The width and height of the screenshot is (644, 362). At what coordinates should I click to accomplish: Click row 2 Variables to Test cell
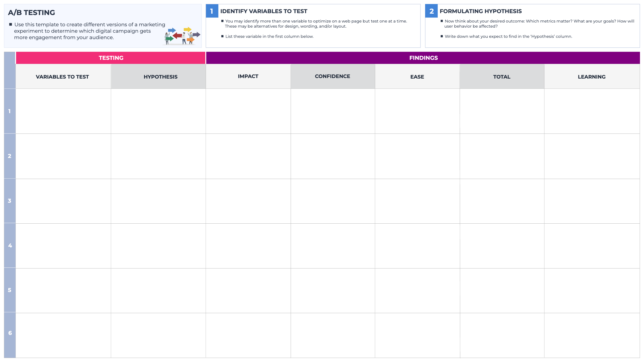(x=63, y=156)
